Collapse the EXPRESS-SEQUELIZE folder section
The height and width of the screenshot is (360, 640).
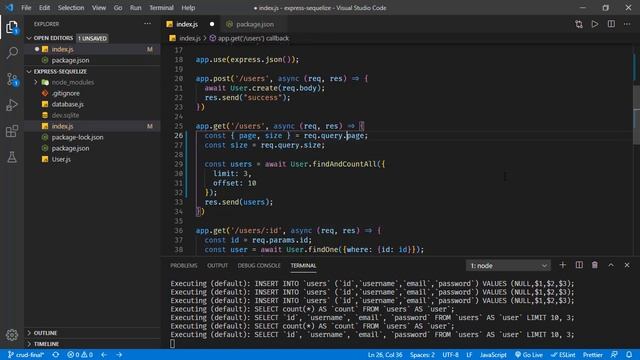tap(92, 71)
